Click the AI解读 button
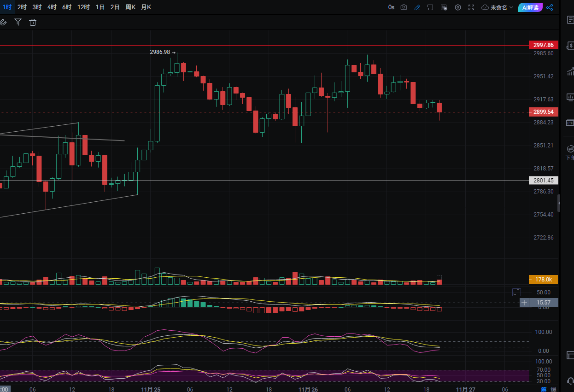The width and height of the screenshot is (574, 392). pyautogui.click(x=530, y=7)
